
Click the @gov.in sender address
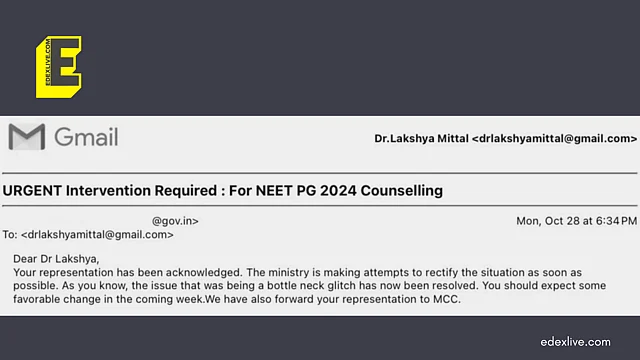(x=175, y=221)
